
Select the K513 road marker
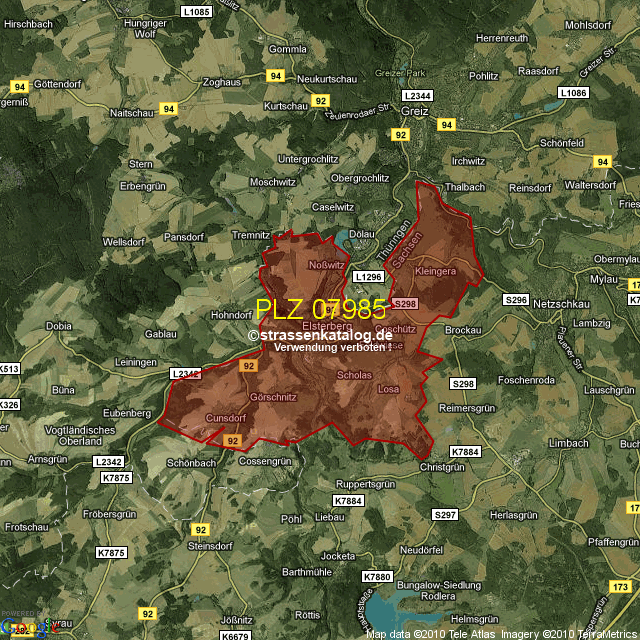pos(9,369)
